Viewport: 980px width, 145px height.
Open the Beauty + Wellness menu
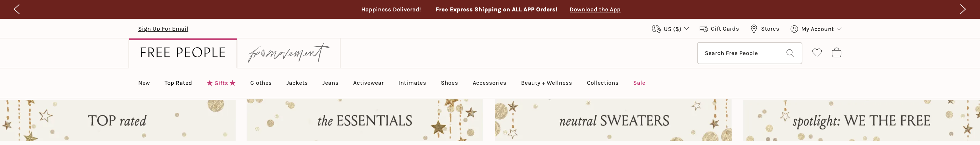tap(546, 83)
